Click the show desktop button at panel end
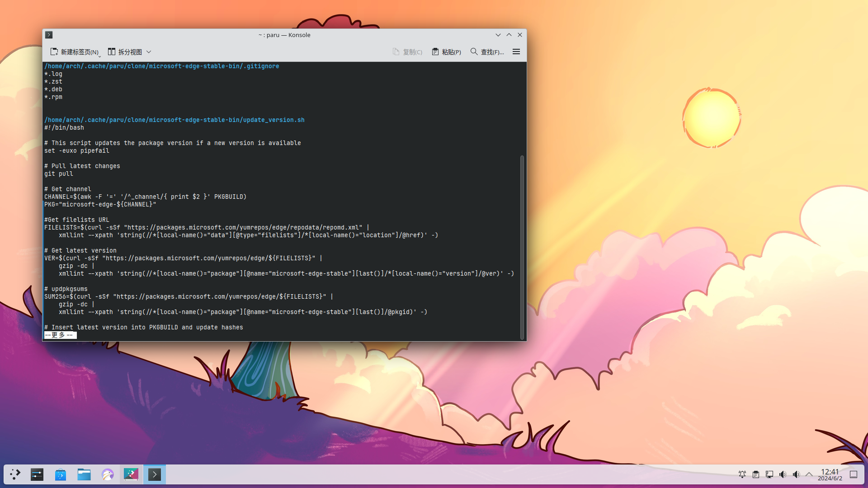 point(854,474)
